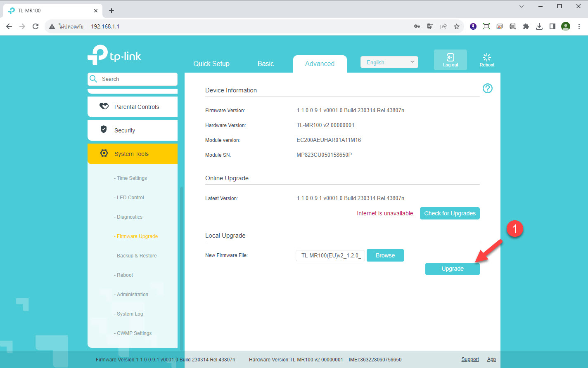Open the English language dropdown
588x368 pixels.
[x=389, y=62]
